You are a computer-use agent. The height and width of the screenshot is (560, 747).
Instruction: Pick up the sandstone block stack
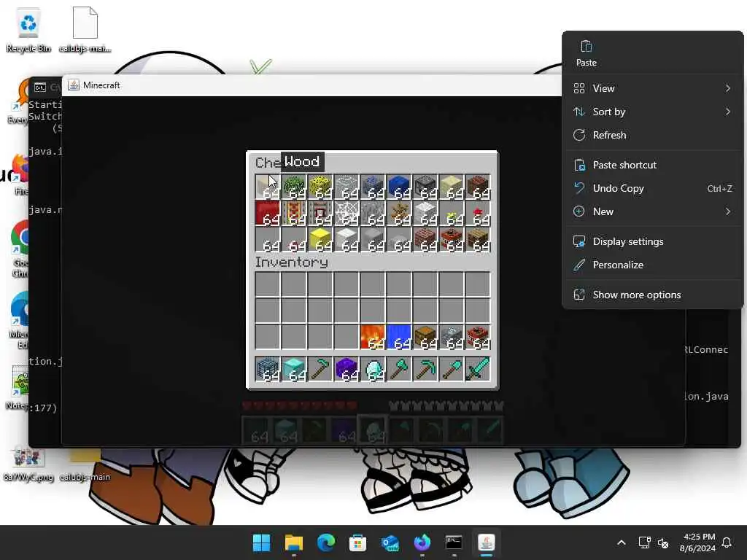pyautogui.click(x=451, y=187)
